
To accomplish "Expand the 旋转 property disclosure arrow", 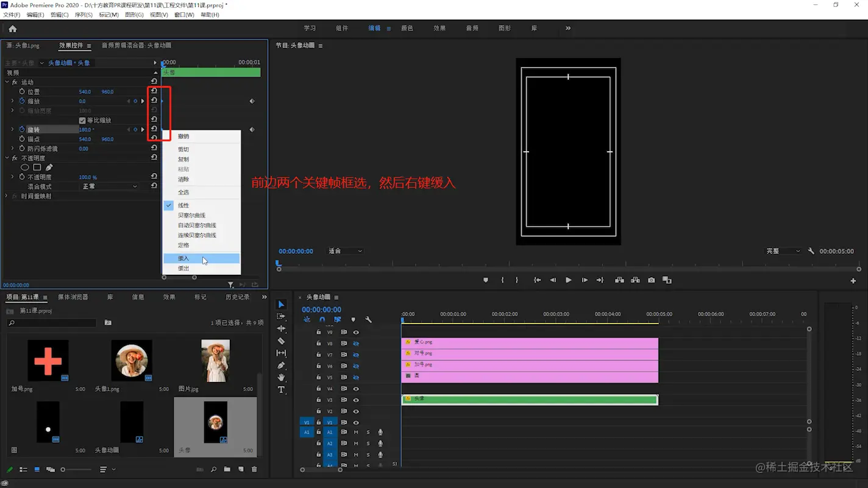I will [12, 130].
